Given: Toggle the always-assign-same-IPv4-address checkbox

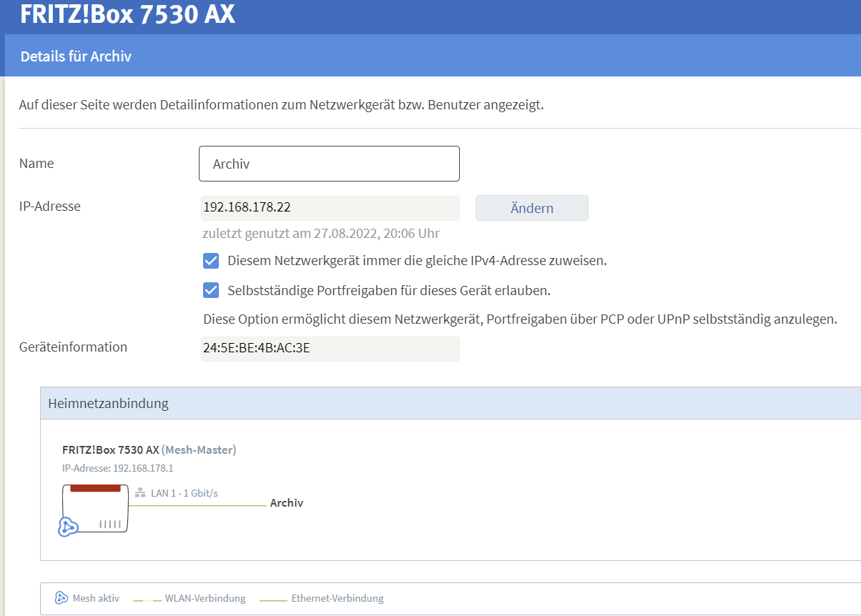Looking at the screenshot, I should click(211, 261).
